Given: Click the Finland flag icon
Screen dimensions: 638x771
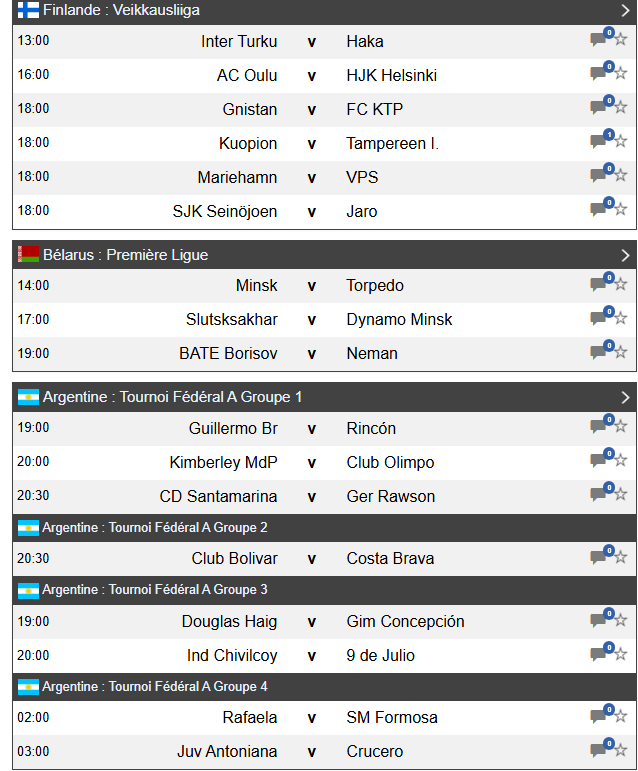Looking at the screenshot, I should pyautogui.click(x=28, y=10).
